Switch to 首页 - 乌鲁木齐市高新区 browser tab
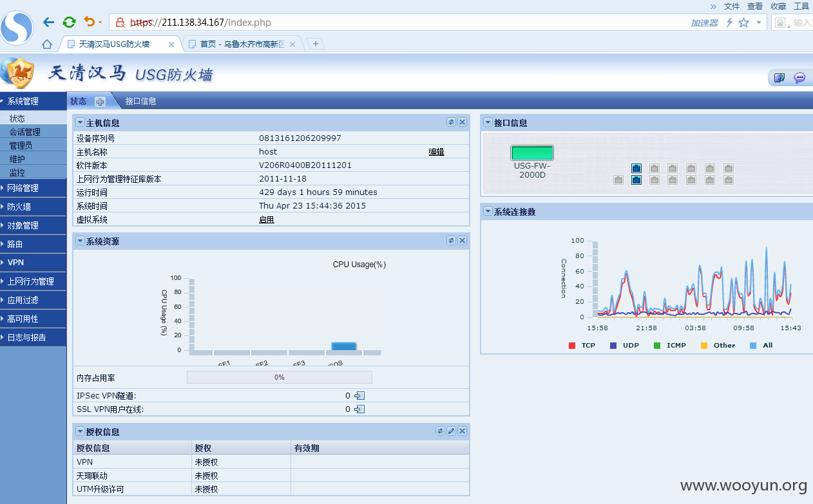813x504 pixels. coord(242,44)
